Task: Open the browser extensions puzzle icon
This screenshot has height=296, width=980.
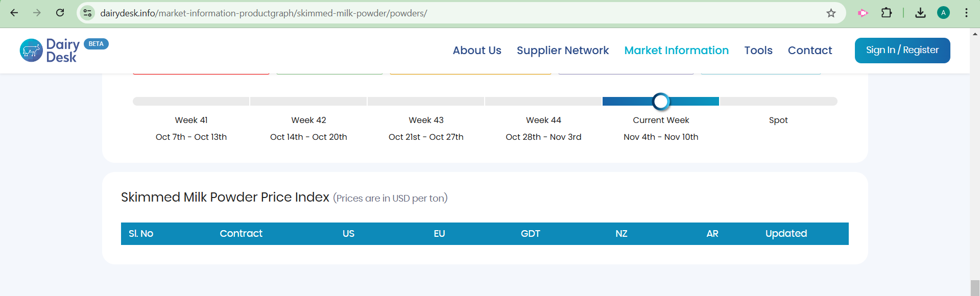Action: coord(887,13)
